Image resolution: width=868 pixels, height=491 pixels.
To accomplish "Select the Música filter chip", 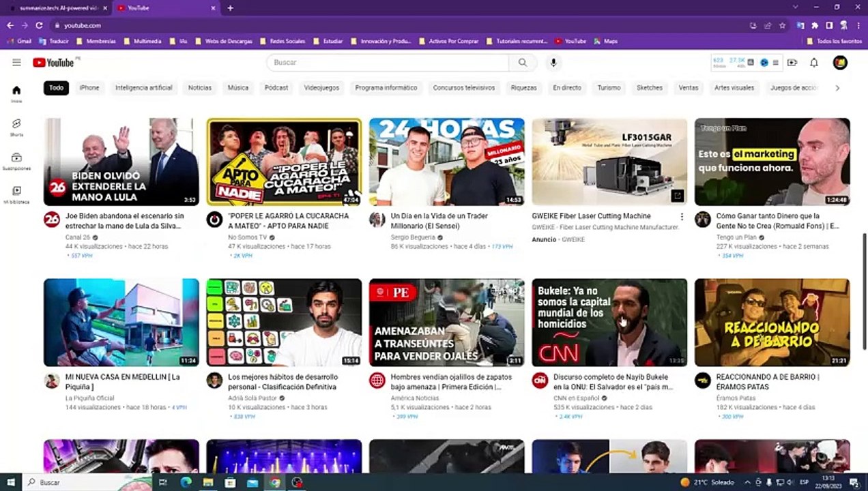I will [x=238, y=88].
